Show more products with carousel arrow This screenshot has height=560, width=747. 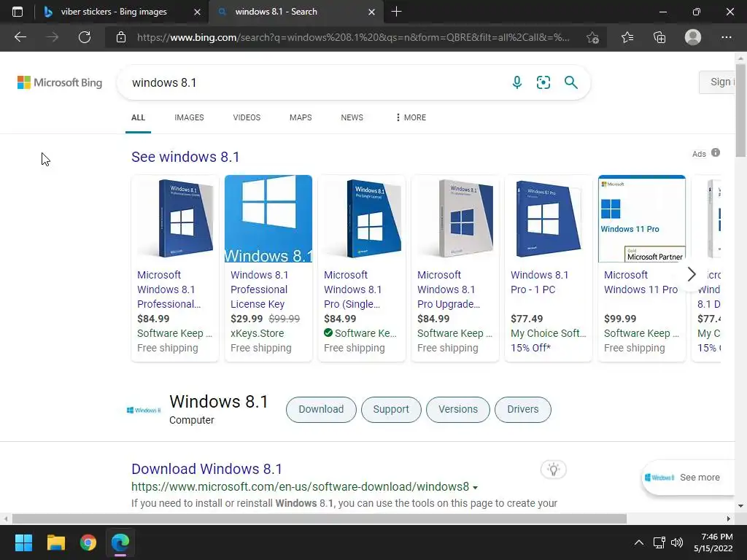(x=692, y=274)
